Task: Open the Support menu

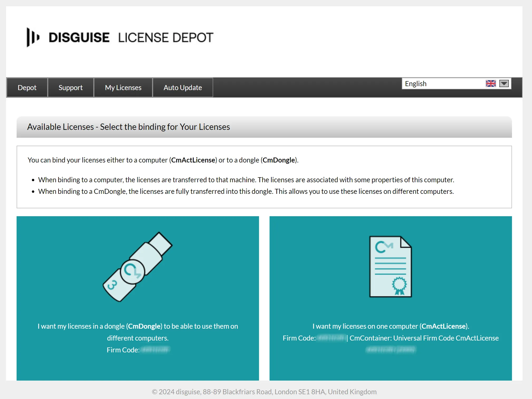Action: (70, 87)
